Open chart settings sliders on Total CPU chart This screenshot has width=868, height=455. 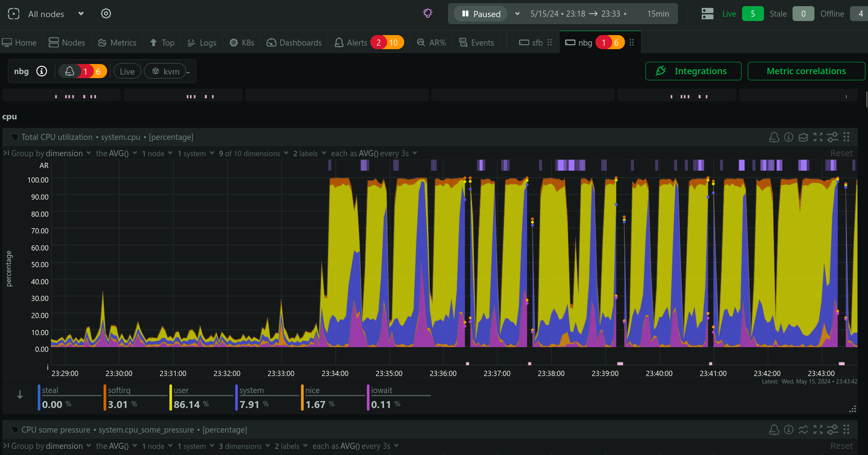pyautogui.click(x=832, y=137)
